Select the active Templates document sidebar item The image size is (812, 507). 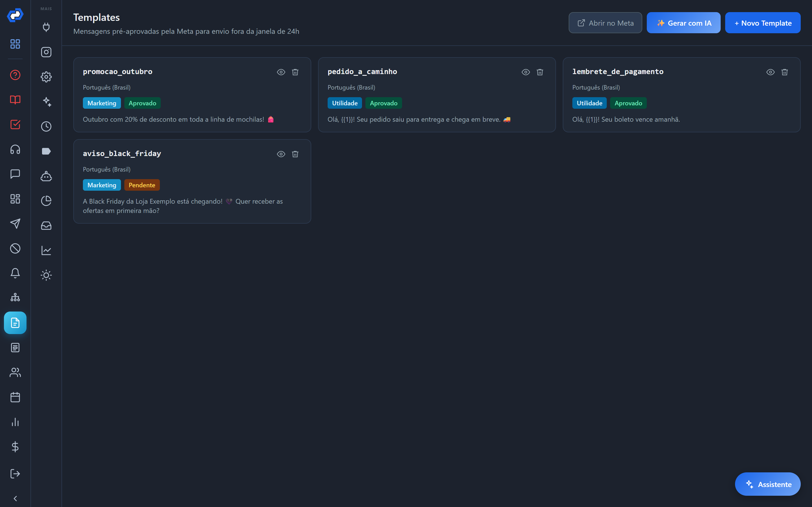15,323
